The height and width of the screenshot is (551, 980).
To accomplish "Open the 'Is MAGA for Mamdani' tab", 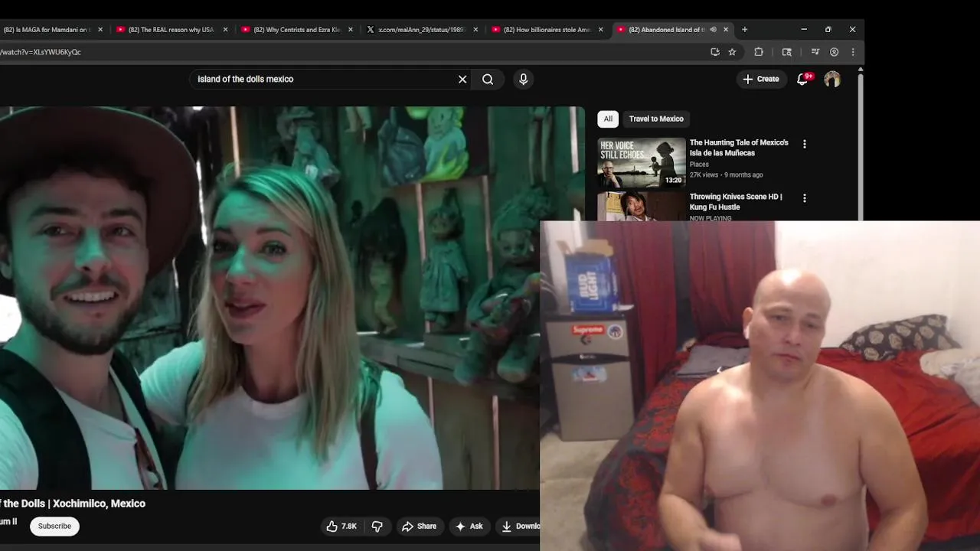I will click(47, 30).
